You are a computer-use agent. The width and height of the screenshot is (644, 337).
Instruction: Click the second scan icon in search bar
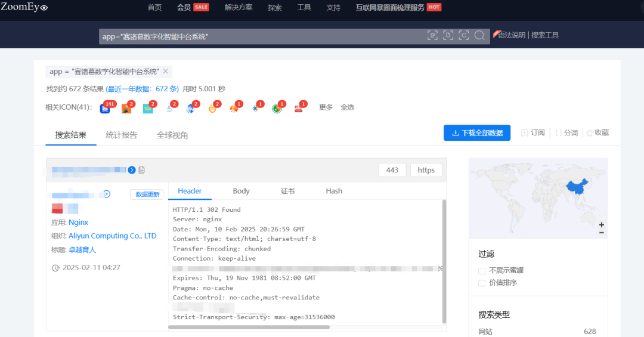point(448,36)
